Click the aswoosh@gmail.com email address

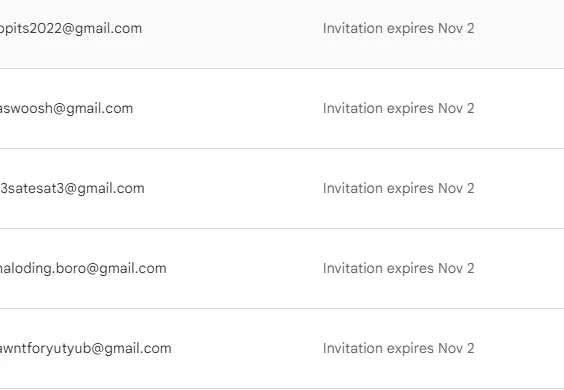click(x=67, y=108)
